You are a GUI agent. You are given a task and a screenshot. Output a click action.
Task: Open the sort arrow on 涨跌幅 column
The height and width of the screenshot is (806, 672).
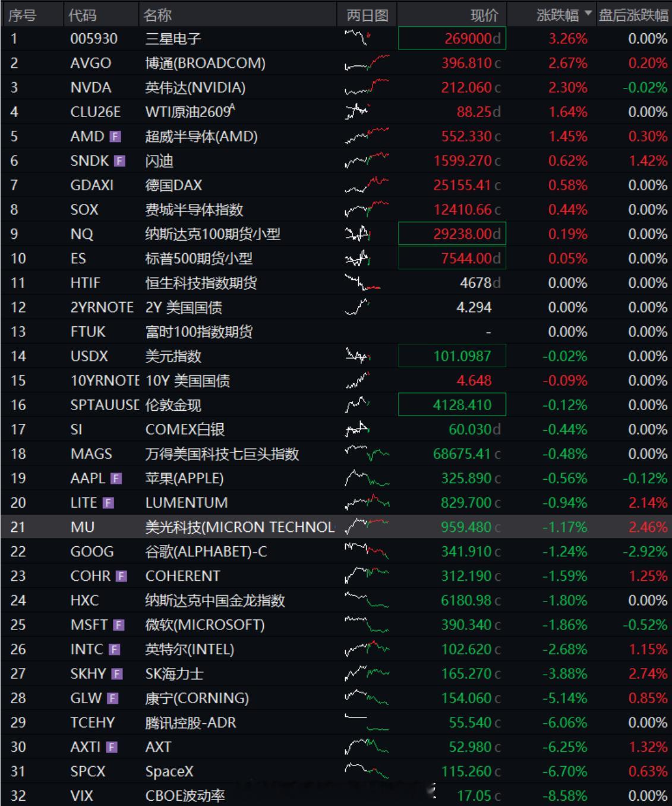[x=588, y=14]
